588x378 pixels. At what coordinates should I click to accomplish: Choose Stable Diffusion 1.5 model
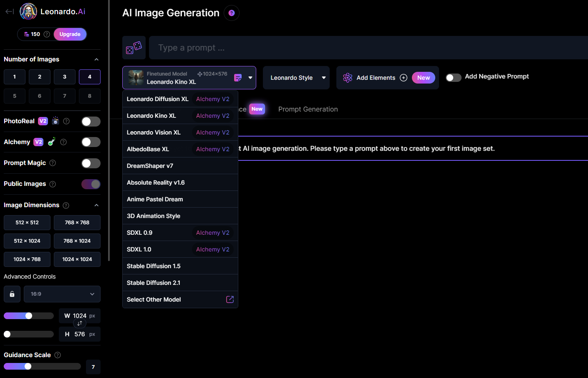point(180,266)
